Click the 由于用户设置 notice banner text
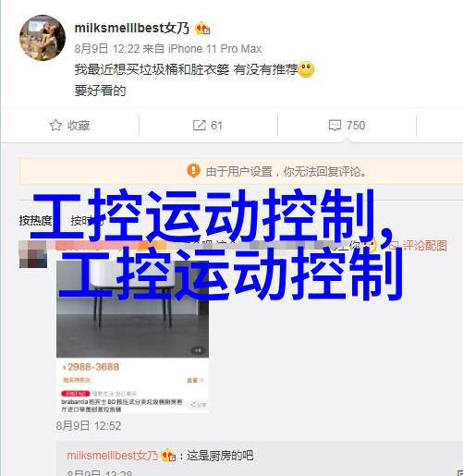Viewport: 463px width, 476px height. tap(286, 171)
